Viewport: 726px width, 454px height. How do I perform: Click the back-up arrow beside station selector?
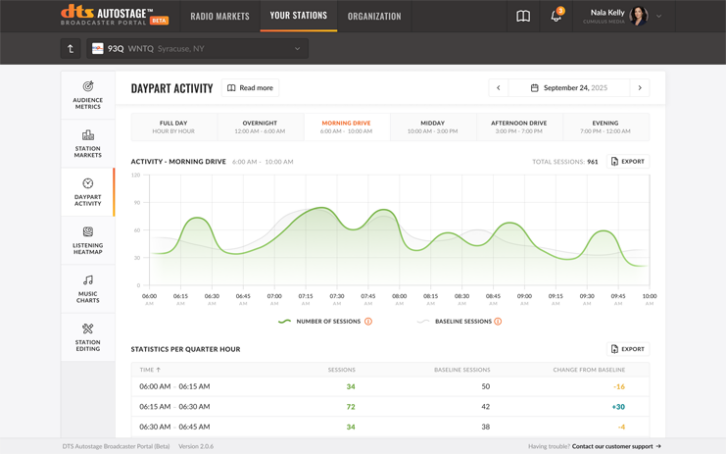tap(69, 48)
